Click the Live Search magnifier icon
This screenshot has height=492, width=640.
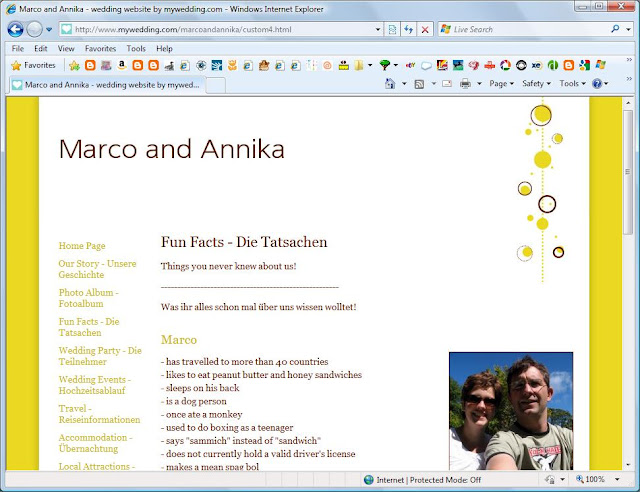pos(616,29)
